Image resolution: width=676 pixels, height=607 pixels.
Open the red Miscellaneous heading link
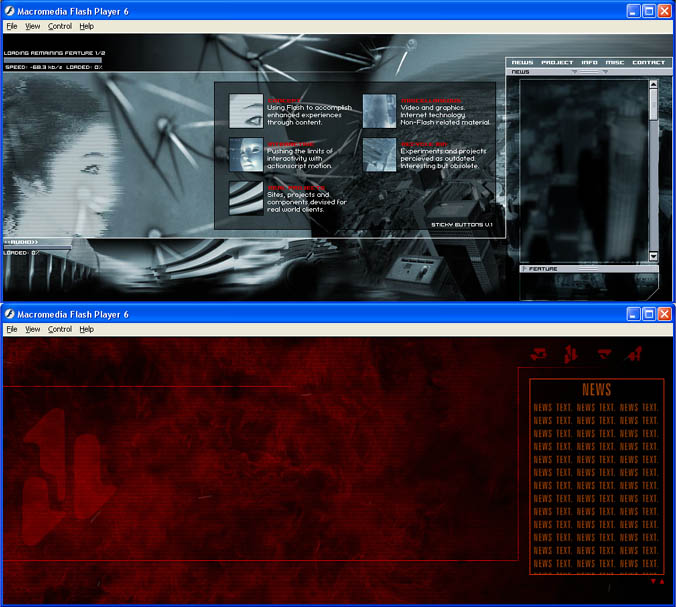[x=431, y=100]
